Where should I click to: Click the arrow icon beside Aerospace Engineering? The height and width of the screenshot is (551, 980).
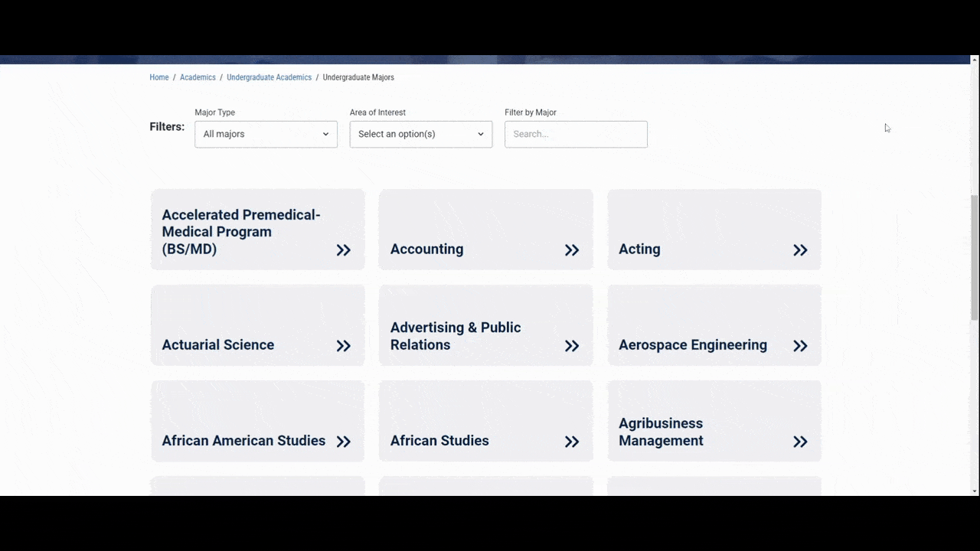[800, 346]
